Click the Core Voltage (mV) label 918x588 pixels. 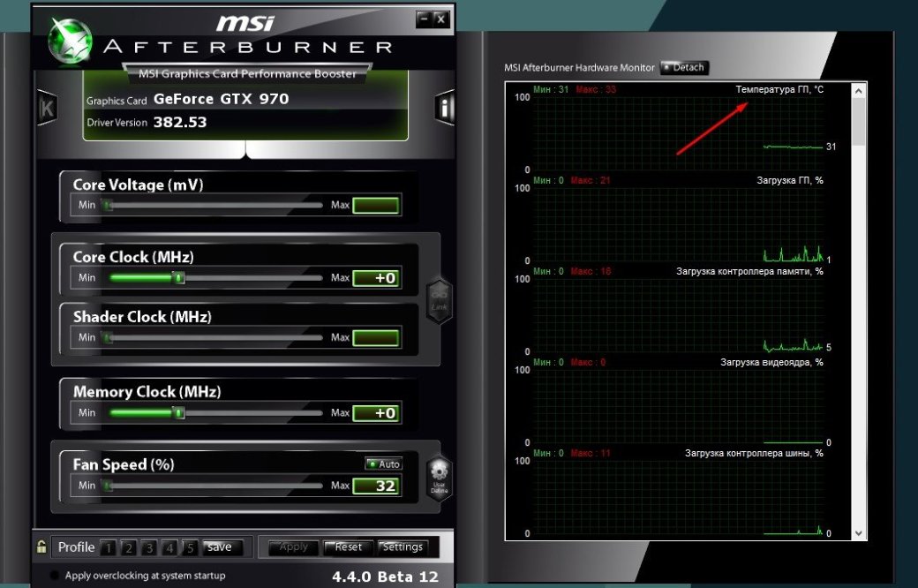(x=139, y=185)
